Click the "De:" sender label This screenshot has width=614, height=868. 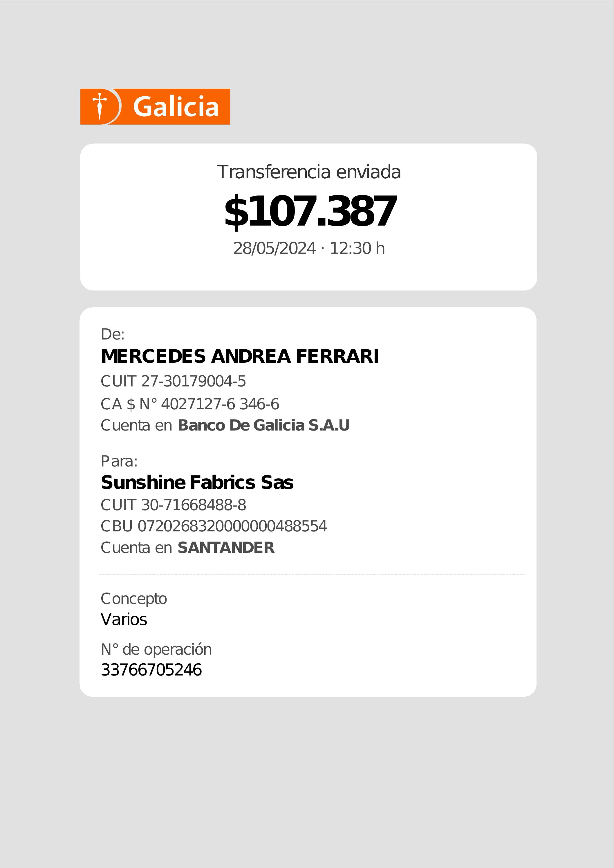[x=112, y=334]
